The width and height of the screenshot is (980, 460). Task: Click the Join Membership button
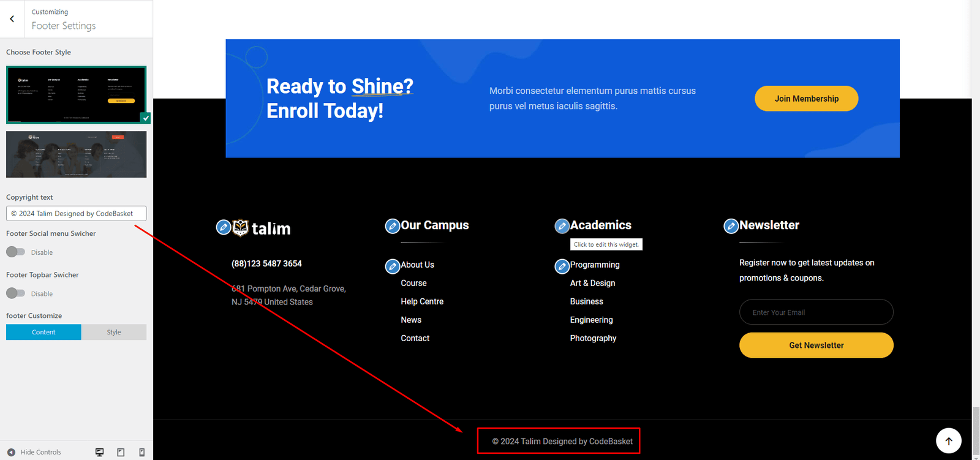tap(806, 99)
